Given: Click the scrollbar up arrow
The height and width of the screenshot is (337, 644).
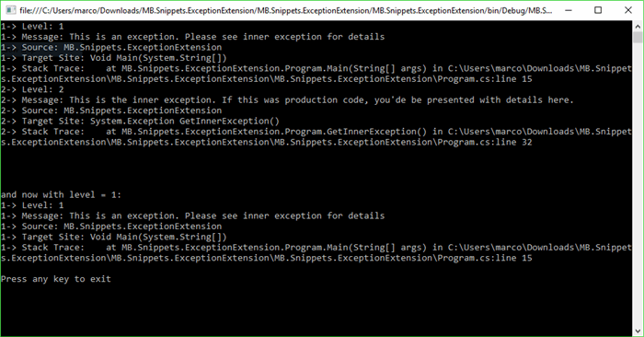Looking at the screenshot, I should 638,27.
